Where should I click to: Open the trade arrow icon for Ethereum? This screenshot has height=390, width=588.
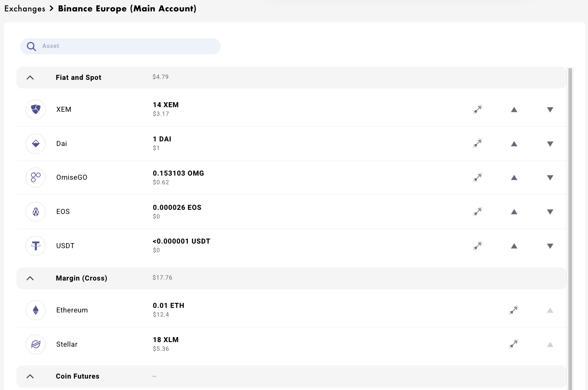pyautogui.click(x=514, y=310)
